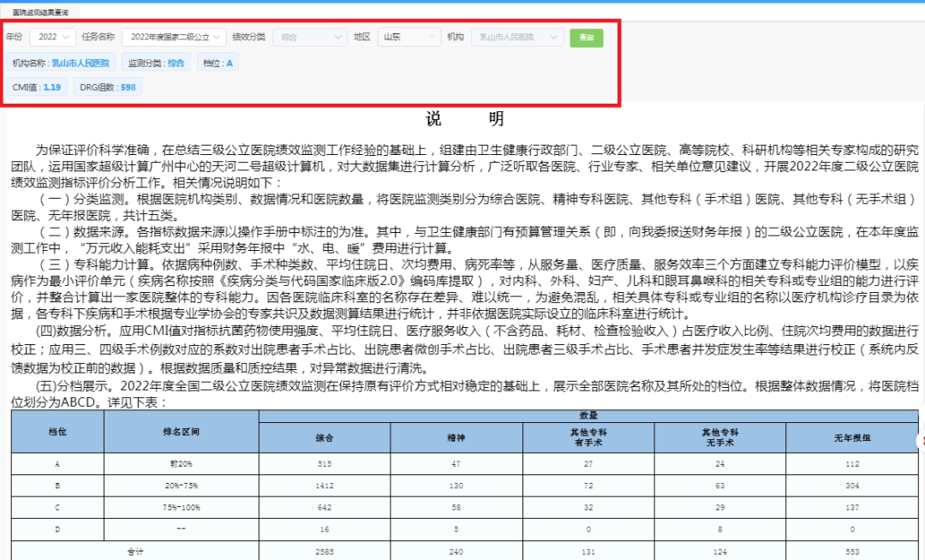The height and width of the screenshot is (560, 925).
Task: Open the 绩效分类 dropdown
Action: [x=310, y=37]
